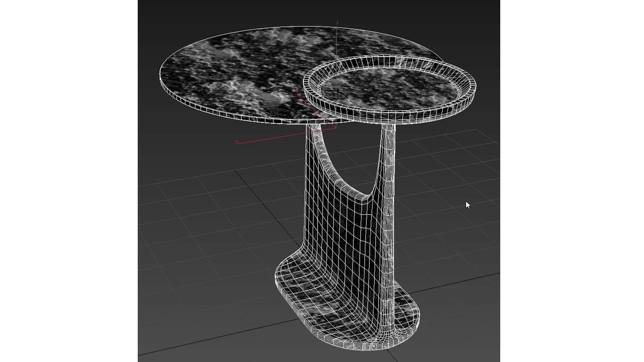The height and width of the screenshot is (362, 644).
Task: Click the vertical Z-axis gizmo line
Action: pos(337,44)
